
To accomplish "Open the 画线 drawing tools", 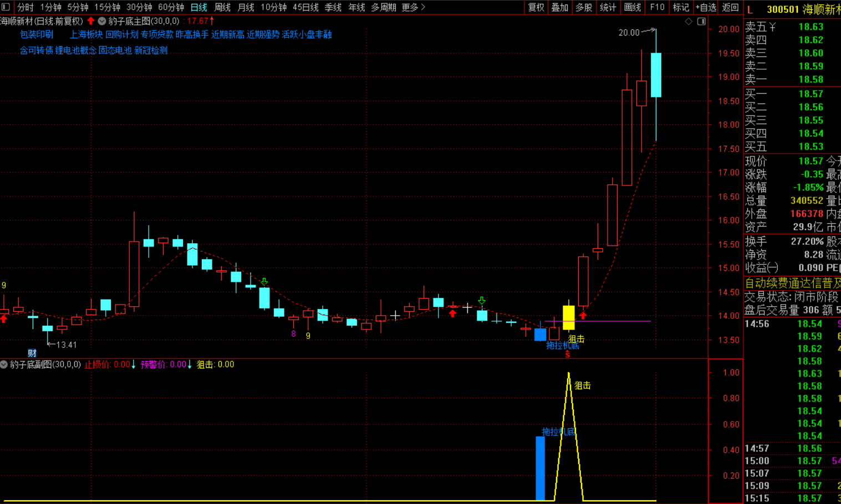I will click(x=633, y=7).
